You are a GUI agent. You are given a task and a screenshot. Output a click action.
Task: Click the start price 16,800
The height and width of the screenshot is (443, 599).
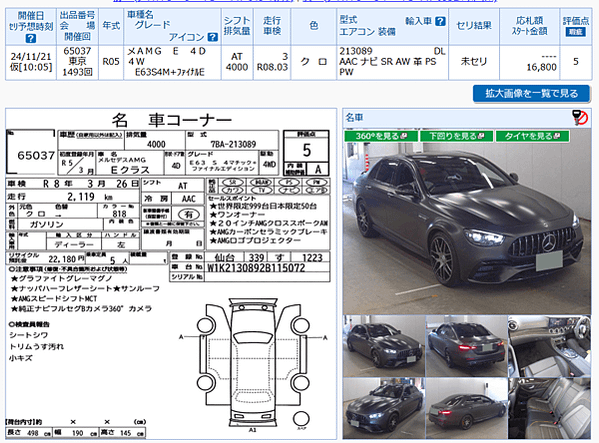point(541,68)
